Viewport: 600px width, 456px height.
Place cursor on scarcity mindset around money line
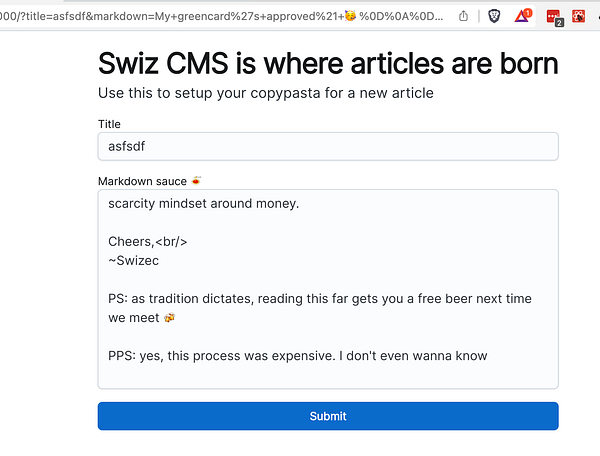(x=204, y=204)
